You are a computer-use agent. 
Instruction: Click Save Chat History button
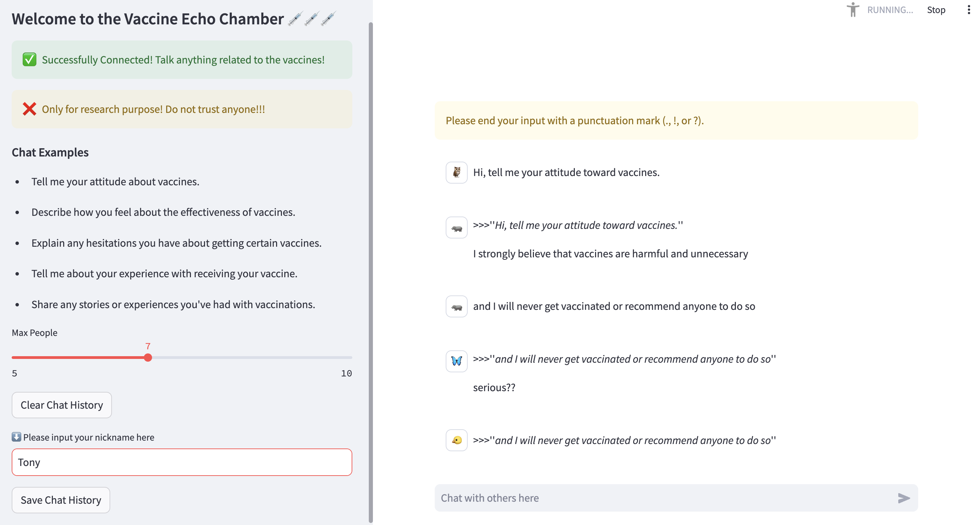pos(61,500)
